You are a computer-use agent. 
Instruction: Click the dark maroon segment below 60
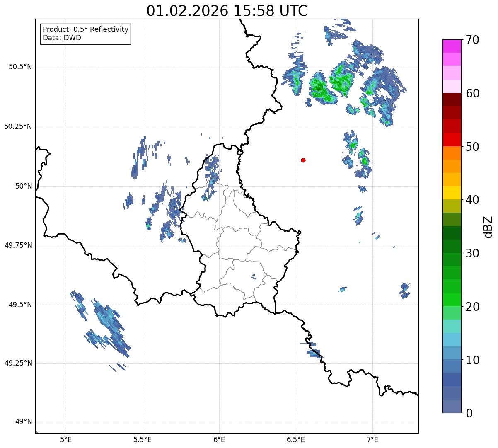pyautogui.click(x=452, y=99)
